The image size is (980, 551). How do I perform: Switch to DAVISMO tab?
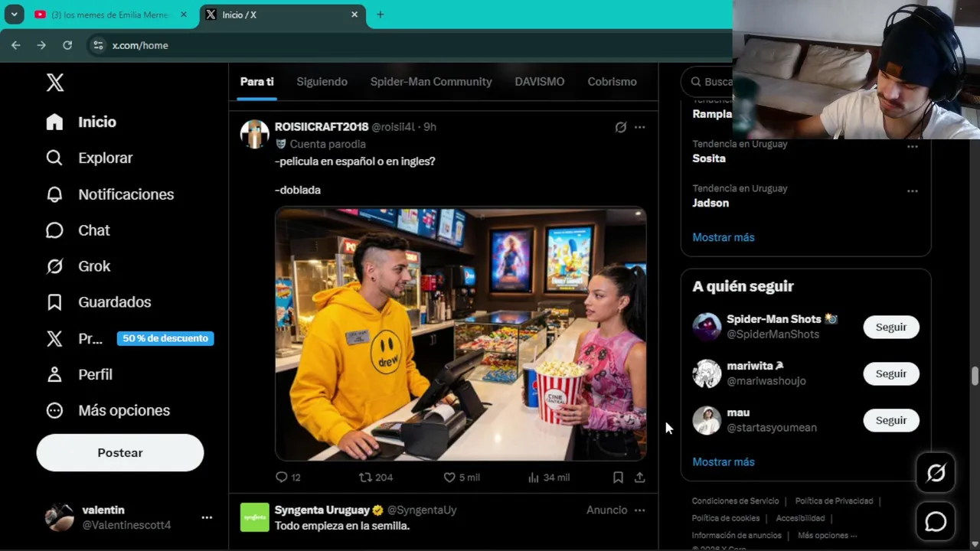tap(540, 82)
